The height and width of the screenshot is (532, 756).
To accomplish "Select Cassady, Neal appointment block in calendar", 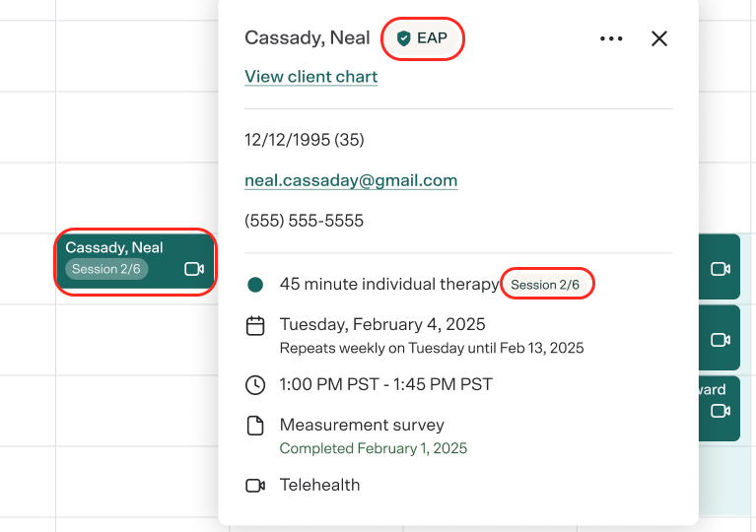I will click(x=135, y=261).
